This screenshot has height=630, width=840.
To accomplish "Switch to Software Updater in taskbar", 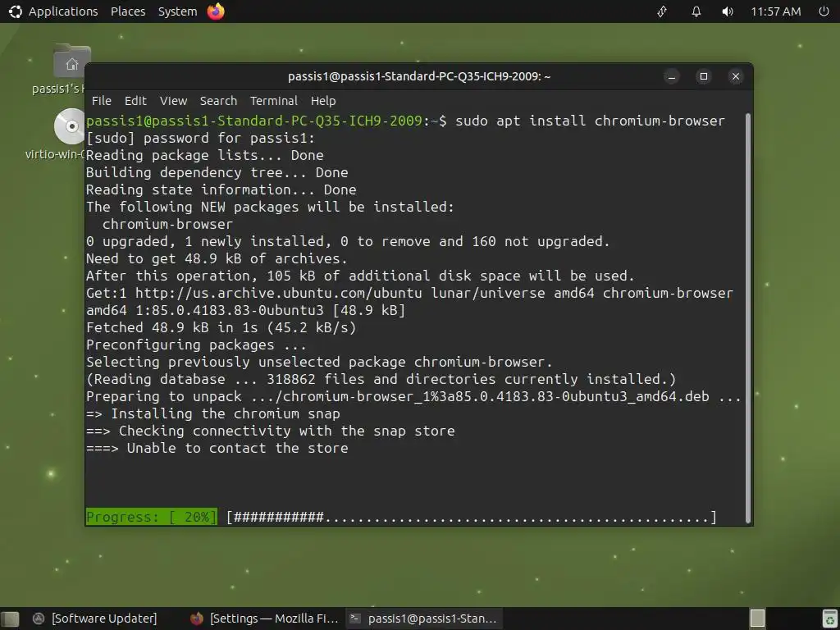I will (95, 619).
